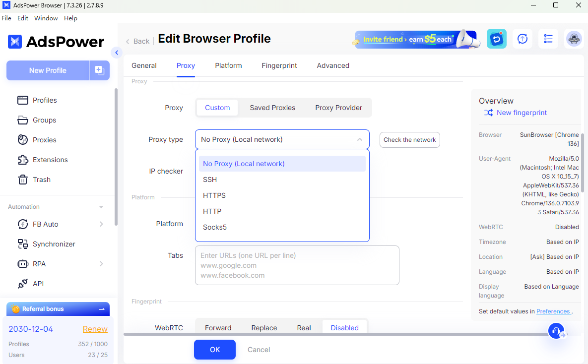
Task: Choose Socks5 proxy type
Action: pos(282,227)
